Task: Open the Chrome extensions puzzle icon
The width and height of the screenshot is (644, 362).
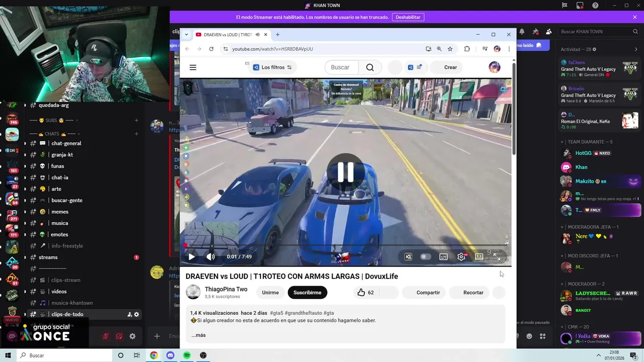Action: pos(467,49)
